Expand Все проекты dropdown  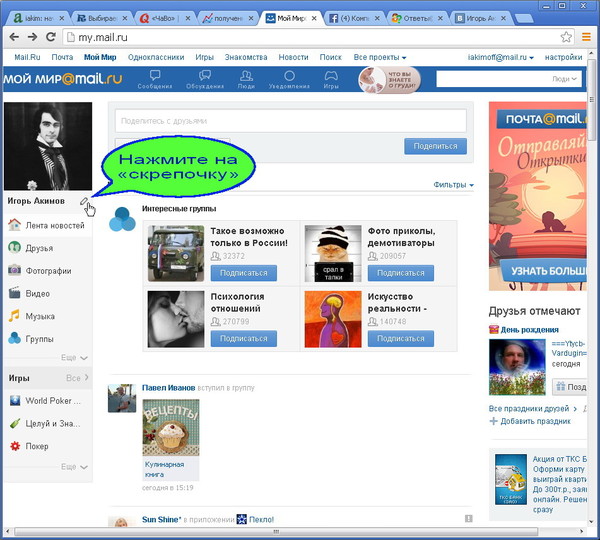pos(380,57)
